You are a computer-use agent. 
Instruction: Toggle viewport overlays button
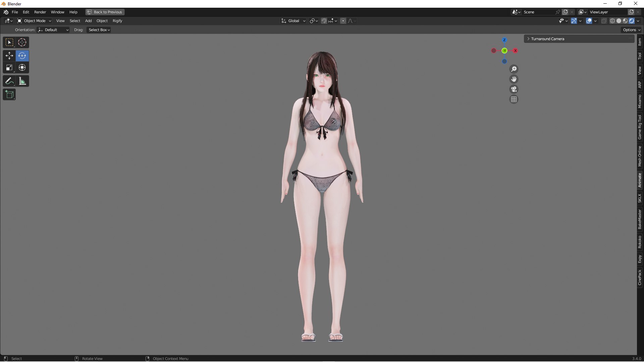click(589, 21)
